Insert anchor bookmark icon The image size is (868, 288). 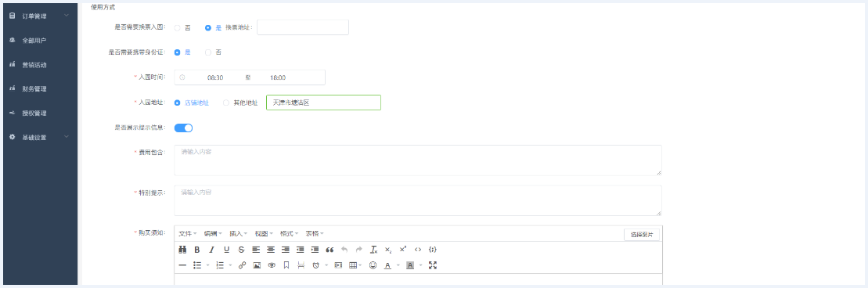pos(286,265)
